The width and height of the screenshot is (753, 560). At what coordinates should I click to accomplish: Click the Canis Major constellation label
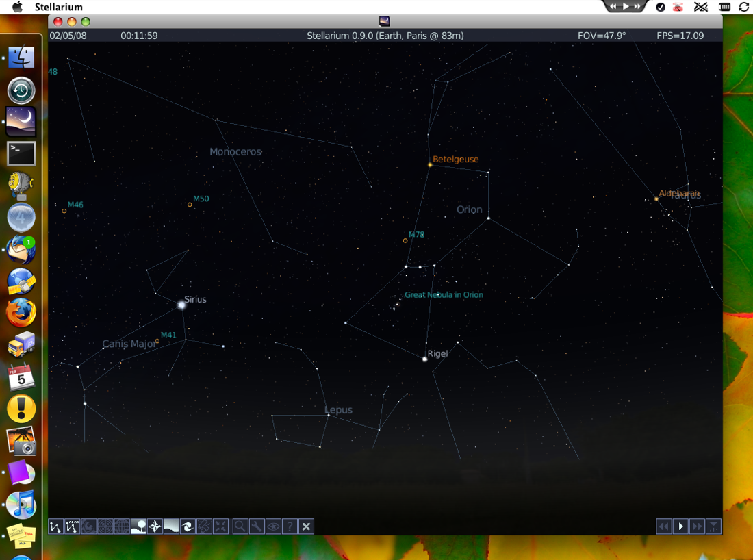(x=129, y=344)
